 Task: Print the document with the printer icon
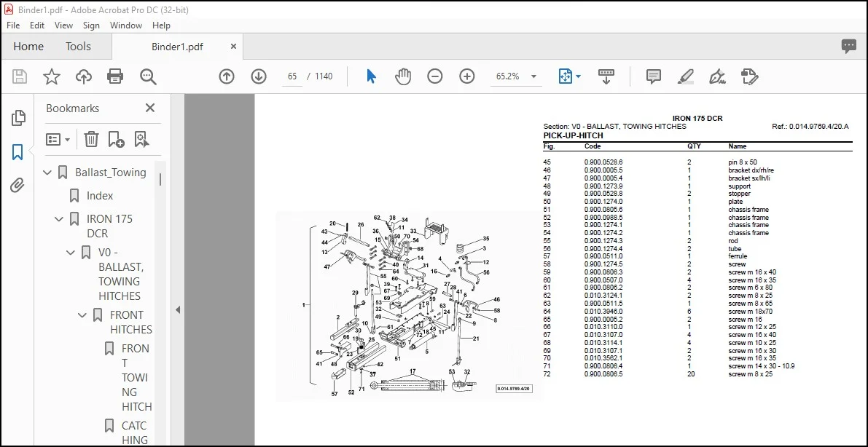115,76
